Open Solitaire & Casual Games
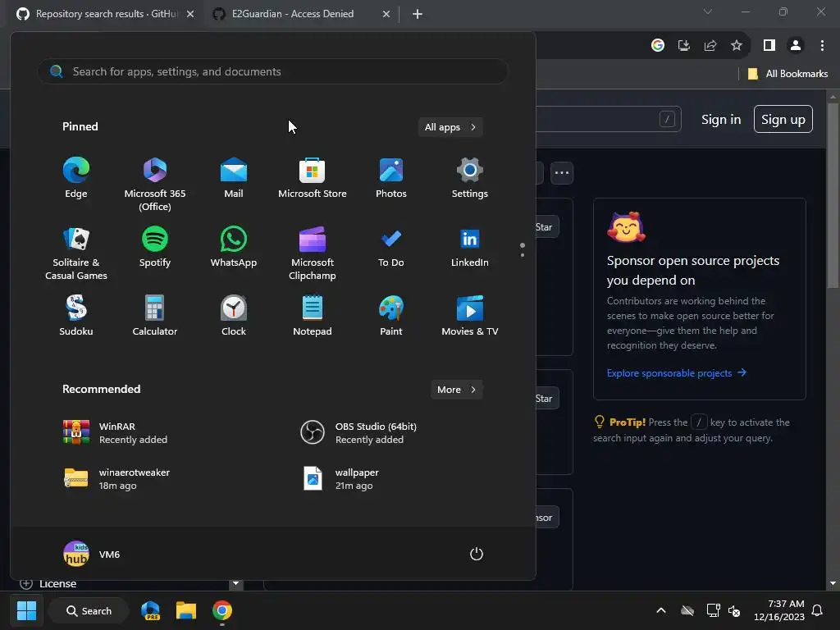 coord(76,253)
